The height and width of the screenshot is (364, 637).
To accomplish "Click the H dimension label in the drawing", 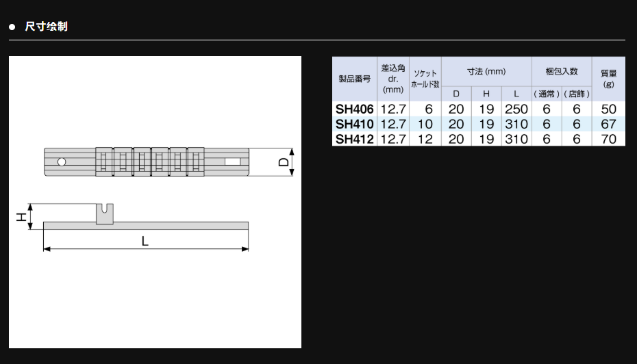I will click(21, 217).
